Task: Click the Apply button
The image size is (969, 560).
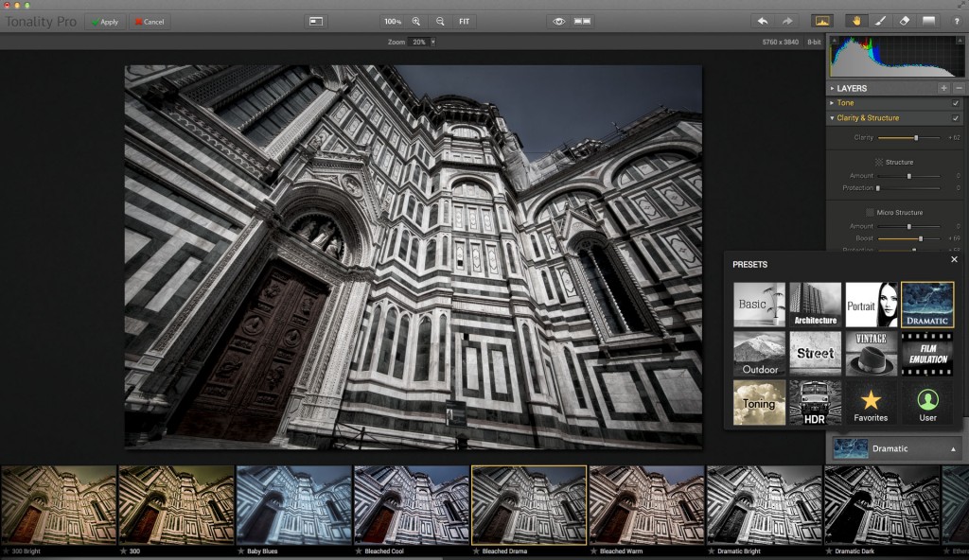Action: (x=105, y=22)
